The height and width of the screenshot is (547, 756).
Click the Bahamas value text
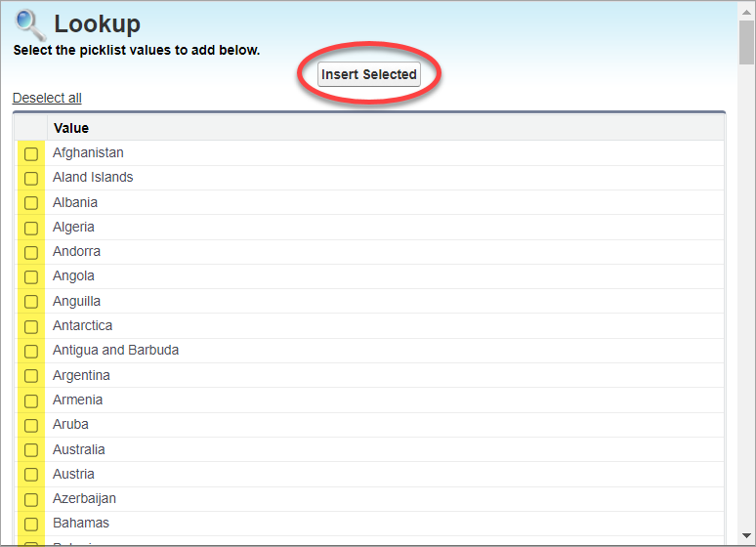[81, 524]
